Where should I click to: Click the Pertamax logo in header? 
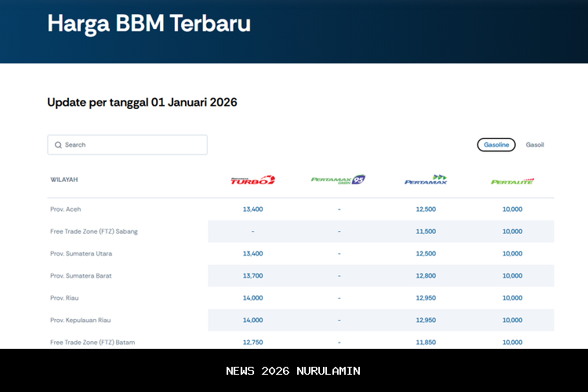426,180
